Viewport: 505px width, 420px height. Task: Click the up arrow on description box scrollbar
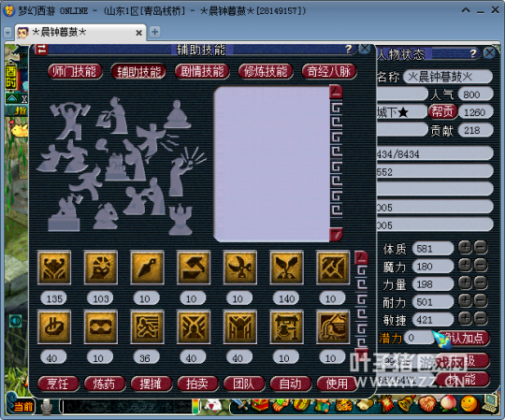point(336,92)
